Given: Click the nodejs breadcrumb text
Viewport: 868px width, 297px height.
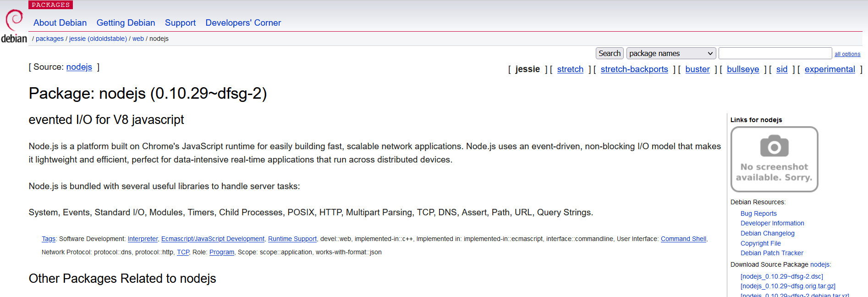Looking at the screenshot, I should [x=159, y=39].
